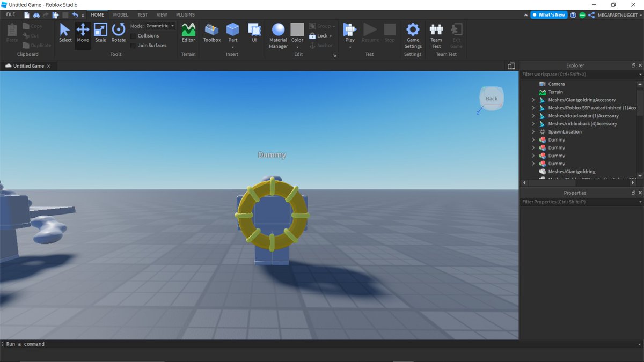644x362 pixels.
Task: Click the Back face of view cube
Action: [492, 98]
